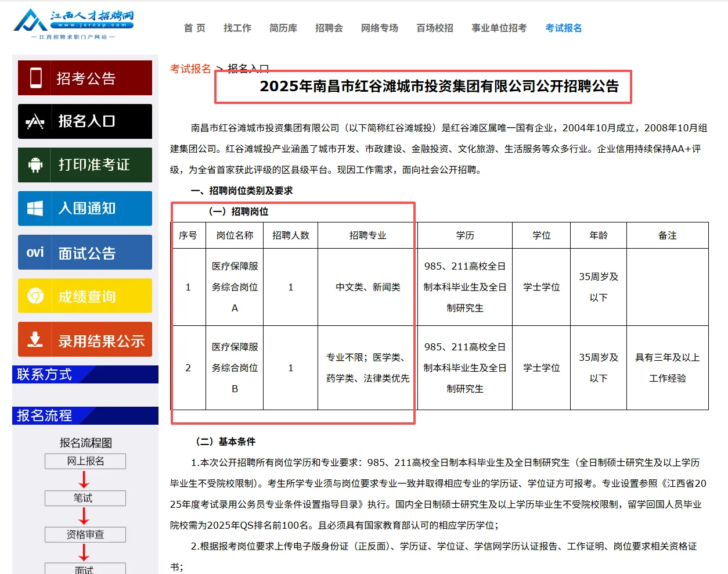Image resolution: width=728 pixels, height=574 pixels.
Task: Click the 简历库 nav entry
Action: [x=283, y=27]
